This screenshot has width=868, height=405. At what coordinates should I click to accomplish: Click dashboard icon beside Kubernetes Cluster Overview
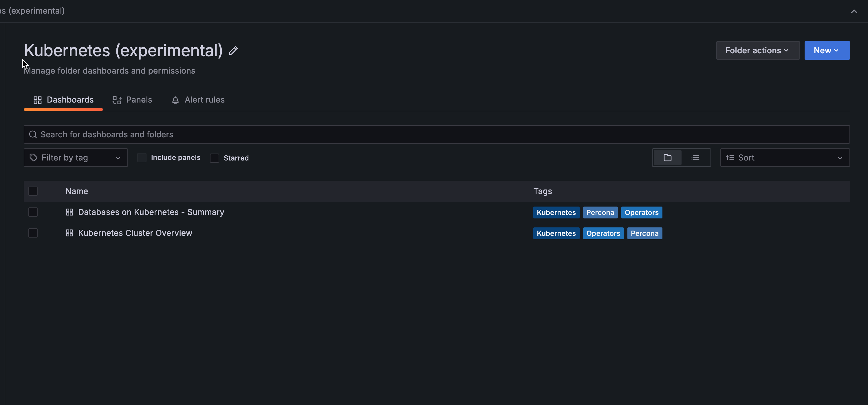pos(69,233)
